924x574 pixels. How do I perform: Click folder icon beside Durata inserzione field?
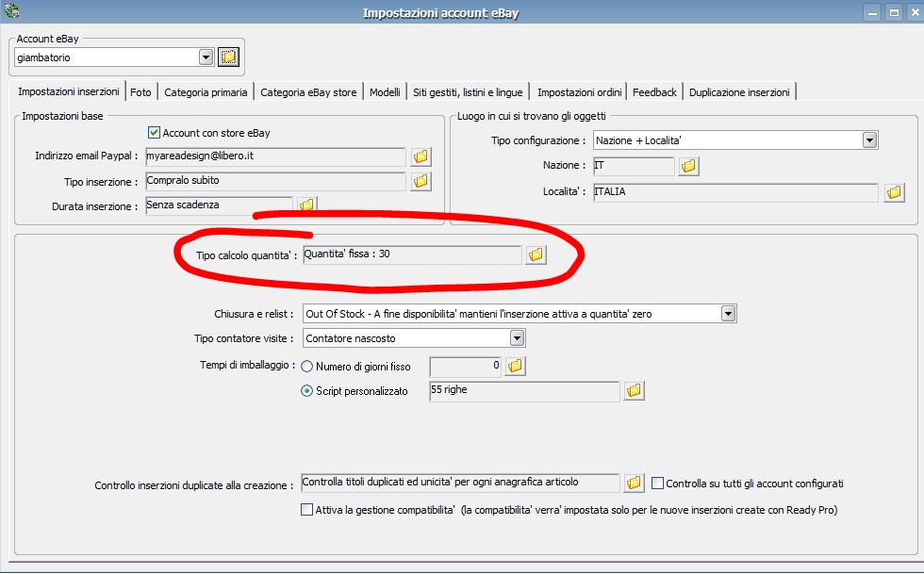click(x=306, y=205)
